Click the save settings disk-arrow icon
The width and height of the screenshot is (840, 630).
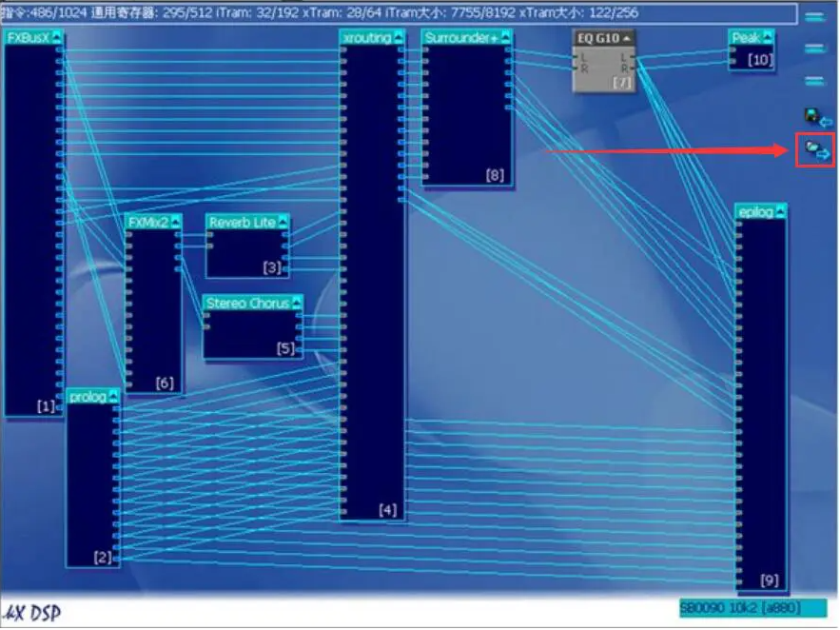click(x=817, y=117)
